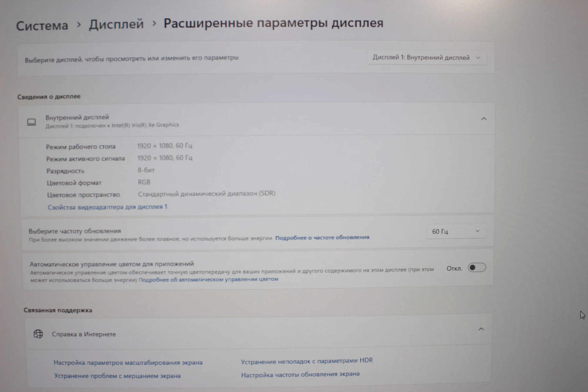The image size is (588, 392).
Task: Open Настройка частоты обновления экрана link
Action: click(300, 374)
